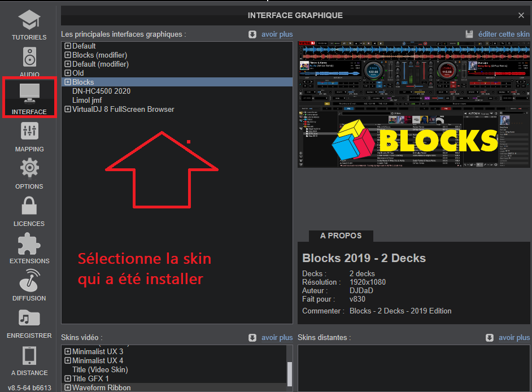Viewport: 532px width, 392px height.
Task: Expand the Old skin entry
Action: tap(68, 73)
